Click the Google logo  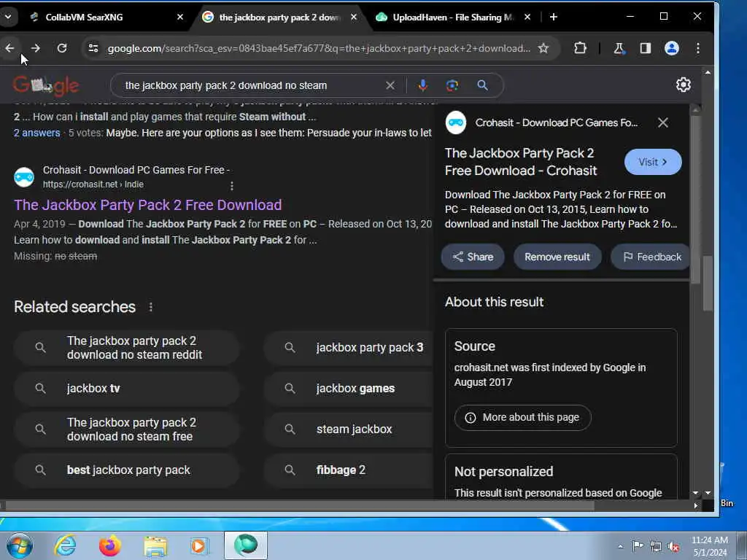tap(46, 86)
